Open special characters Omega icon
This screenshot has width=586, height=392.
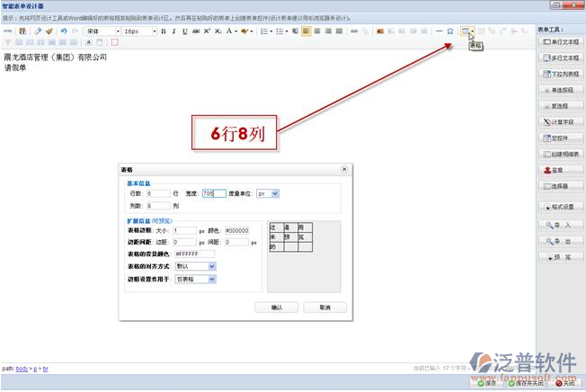450,31
